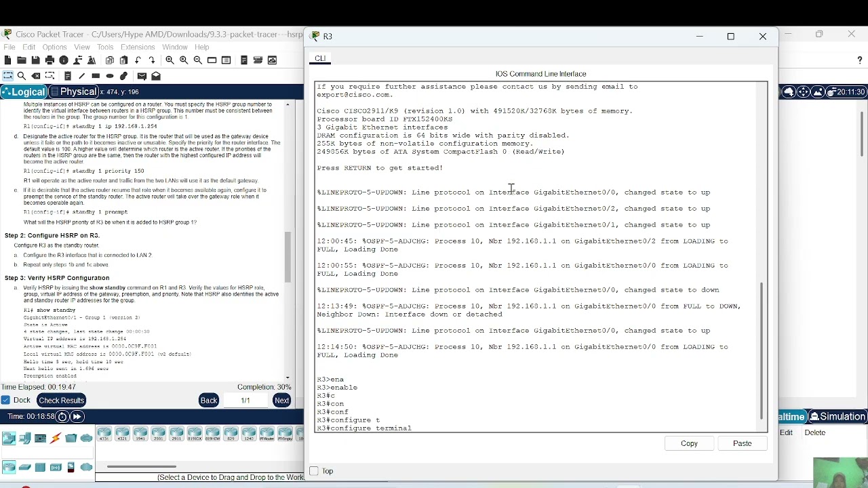Click the Back button in instructions

point(209,401)
